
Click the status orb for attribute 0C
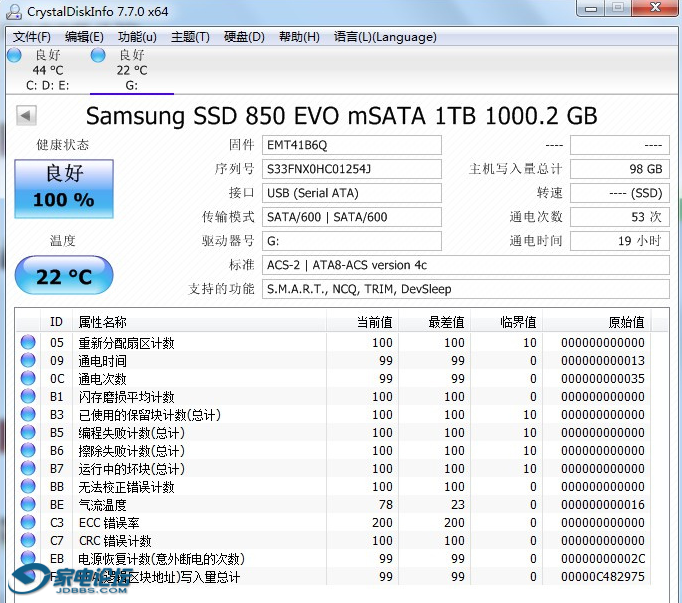coord(28,378)
